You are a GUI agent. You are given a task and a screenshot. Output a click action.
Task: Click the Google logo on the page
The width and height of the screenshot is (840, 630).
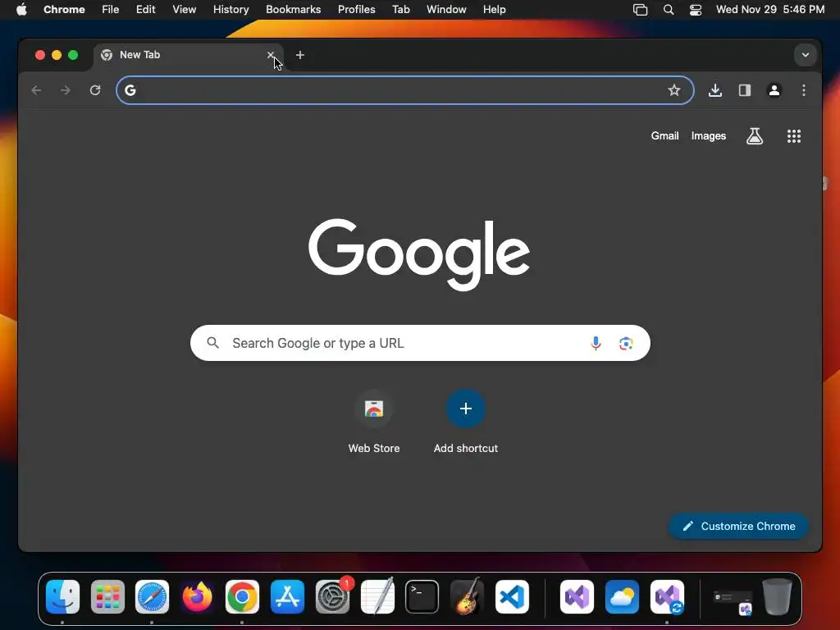coord(419,254)
